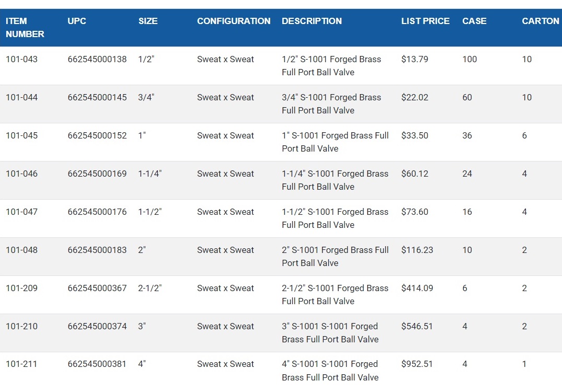The image size is (562, 392).
Task: Click the $952.51 list price
Action: point(417,364)
